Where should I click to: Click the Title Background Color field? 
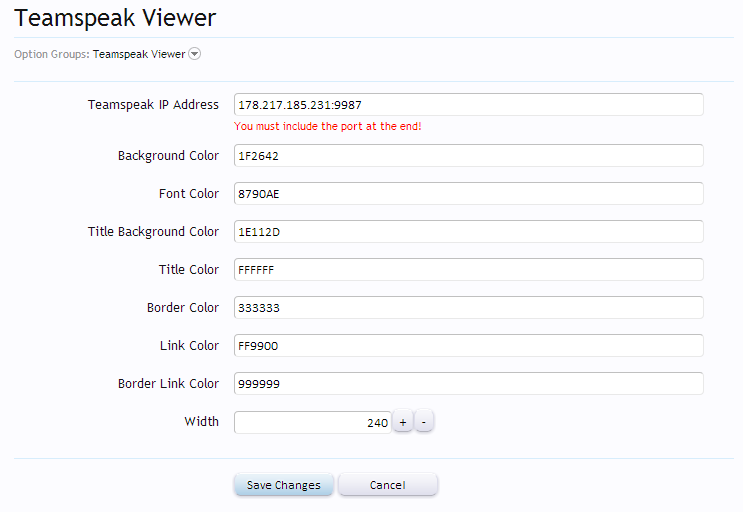pos(468,232)
